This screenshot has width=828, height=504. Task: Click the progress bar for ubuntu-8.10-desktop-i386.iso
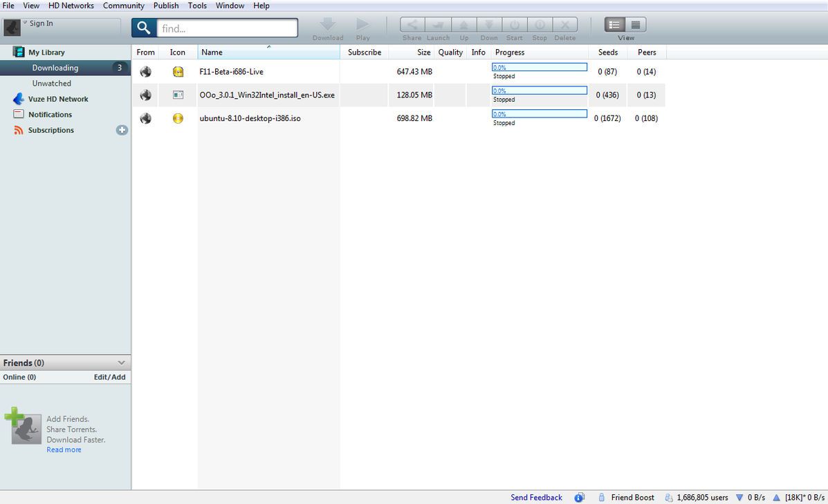click(539, 113)
